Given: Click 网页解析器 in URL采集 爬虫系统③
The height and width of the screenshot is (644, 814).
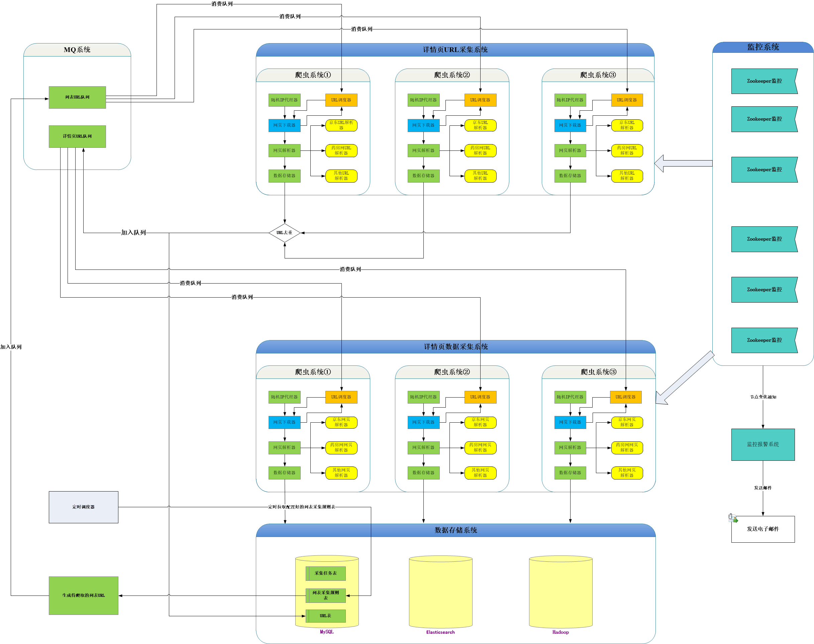Looking at the screenshot, I should 570,150.
